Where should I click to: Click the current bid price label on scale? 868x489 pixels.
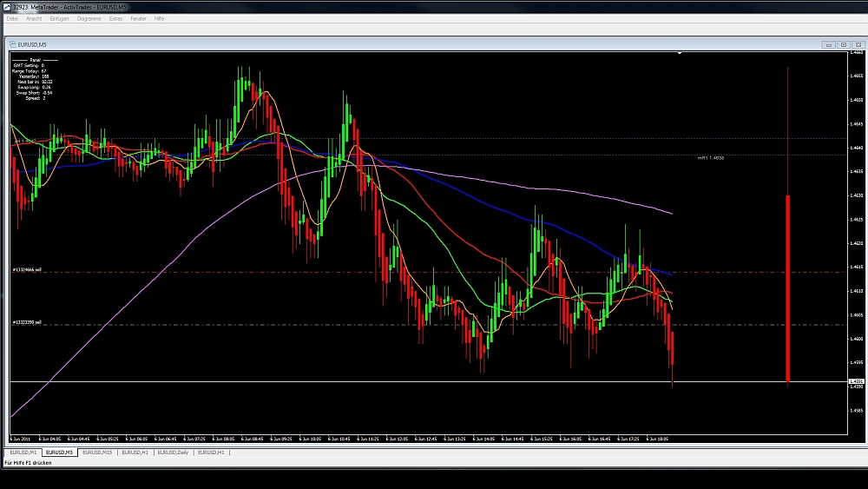(857, 381)
